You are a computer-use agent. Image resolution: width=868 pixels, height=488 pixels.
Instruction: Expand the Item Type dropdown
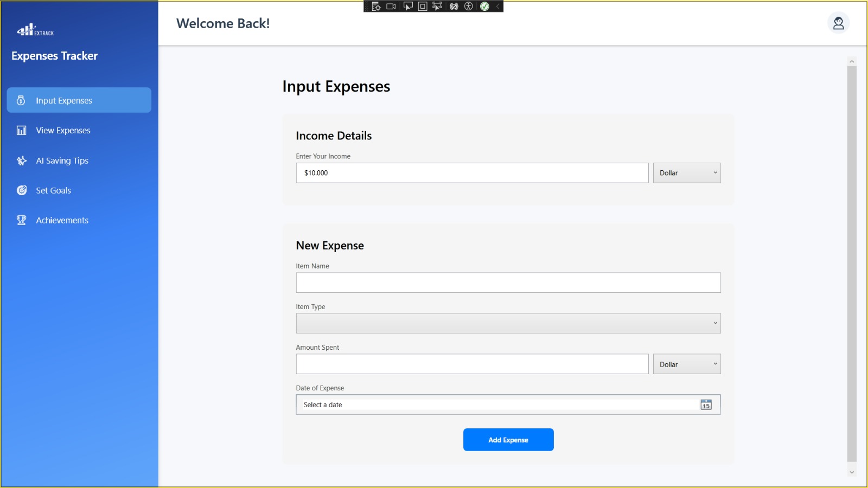[x=508, y=323]
